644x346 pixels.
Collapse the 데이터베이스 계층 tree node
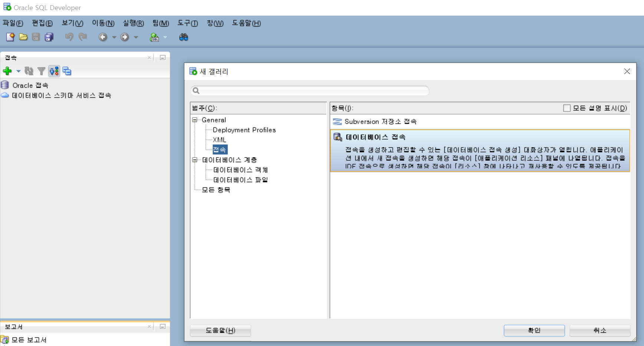tap(194, 160)
